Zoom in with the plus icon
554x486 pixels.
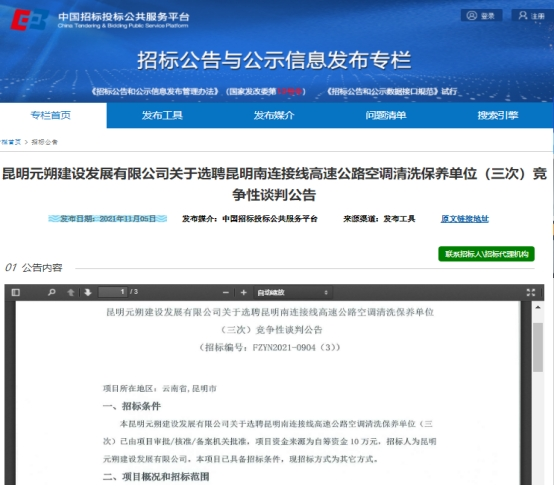click(243, 292)
